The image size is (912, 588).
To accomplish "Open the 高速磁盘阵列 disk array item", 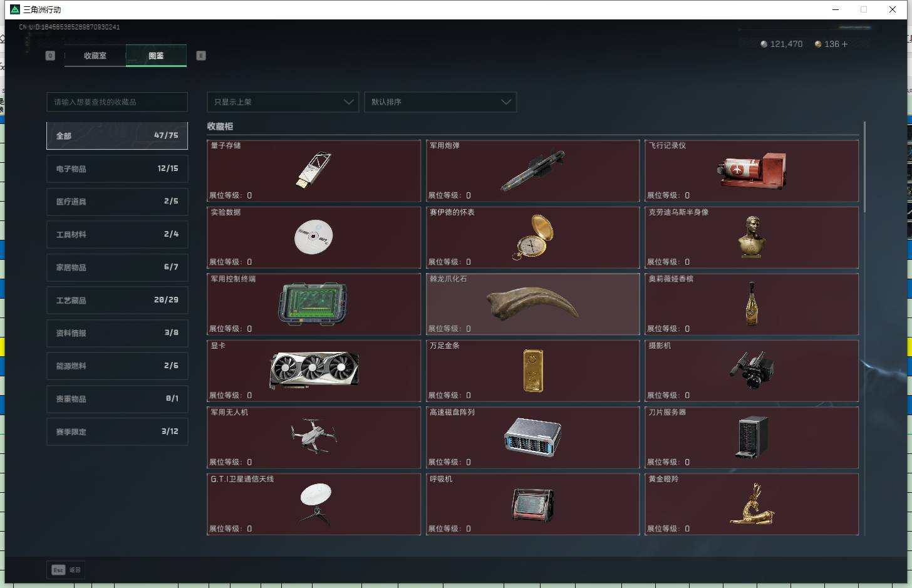I will [532, 437].
